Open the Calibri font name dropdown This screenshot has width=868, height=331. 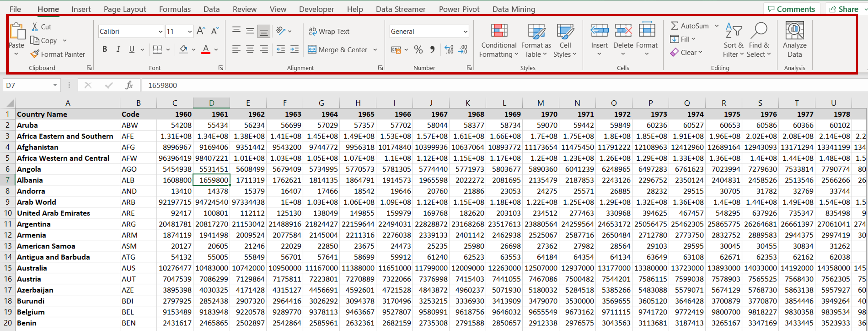(x=161, y=32)
